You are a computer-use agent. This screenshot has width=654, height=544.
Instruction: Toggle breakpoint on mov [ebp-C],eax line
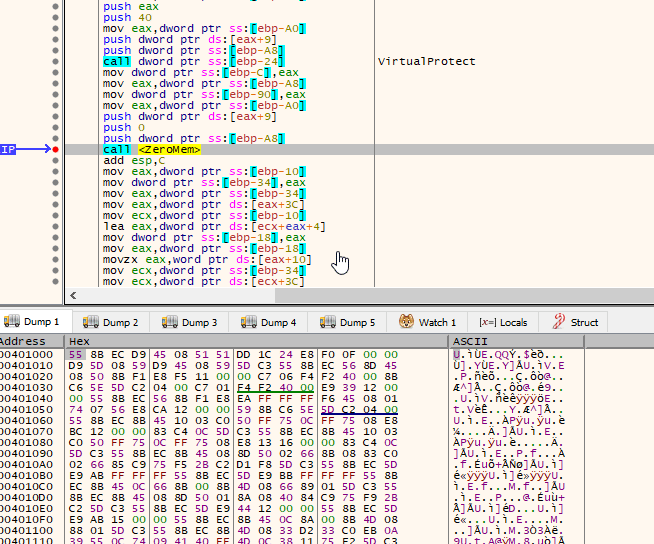pyautogui.click(x=55, y=72)
